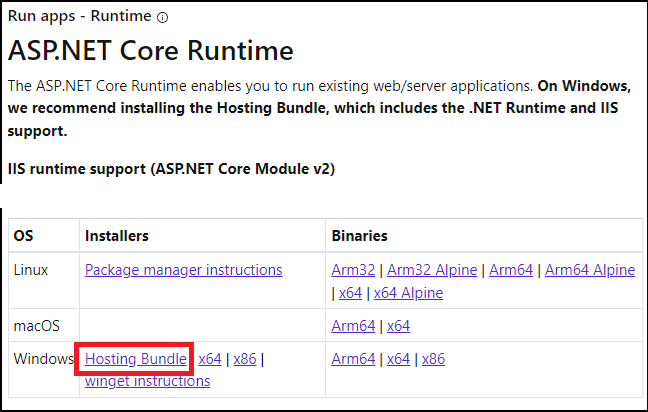Download the Linux Arm32 binary
Screen dimensions: 648x412
click(x=353, y=270)
